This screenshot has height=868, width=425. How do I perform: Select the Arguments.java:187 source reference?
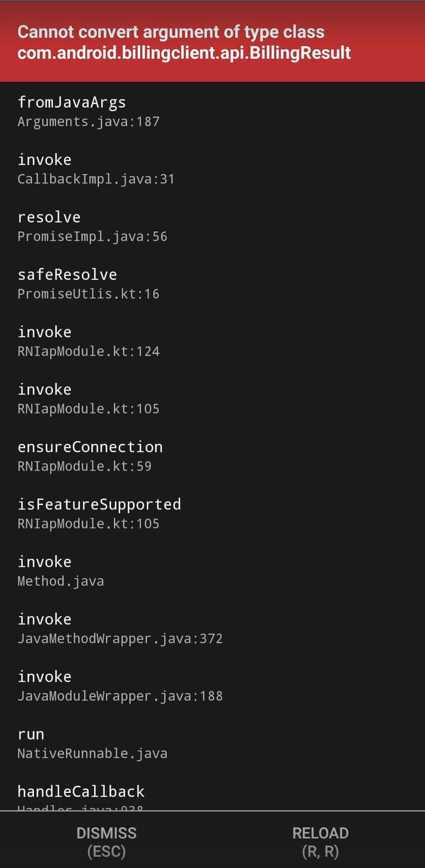(x=88, y=122)
